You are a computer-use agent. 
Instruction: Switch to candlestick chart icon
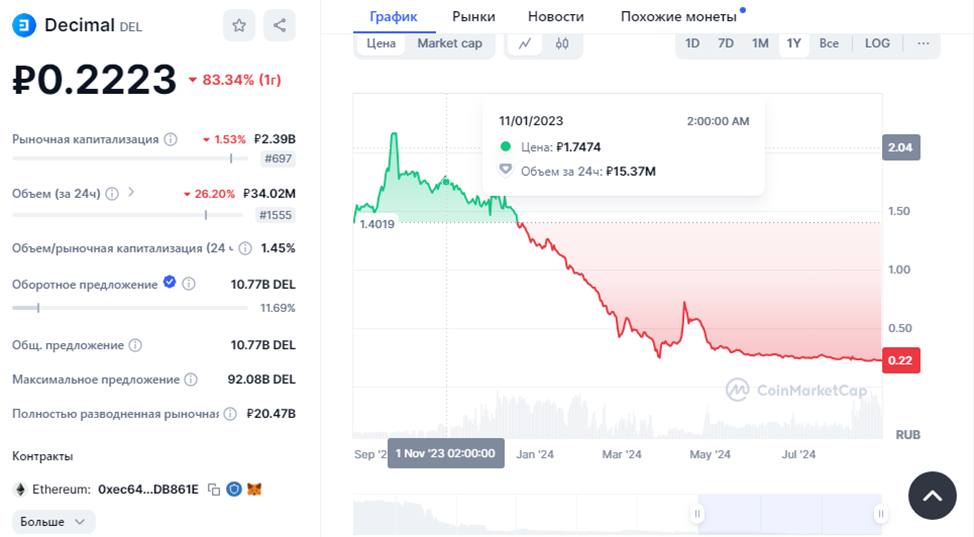[562, 44]
